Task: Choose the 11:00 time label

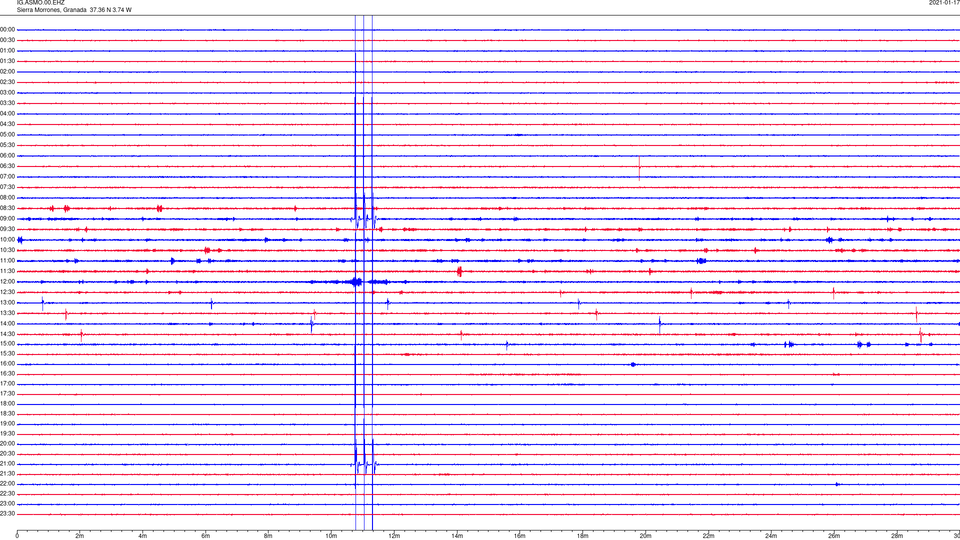Action: (7, 261)
